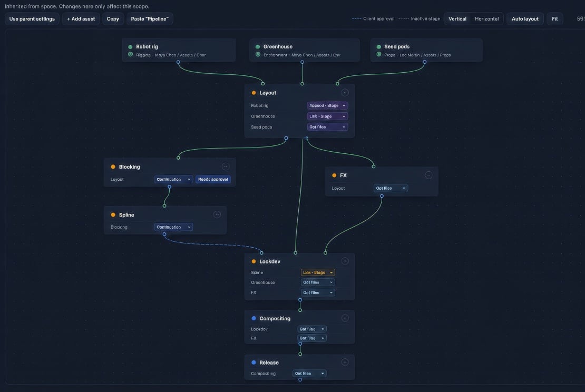585x392 pixels.
Task: Click the Client approval legend entry
Action: [x=373, y=18]
